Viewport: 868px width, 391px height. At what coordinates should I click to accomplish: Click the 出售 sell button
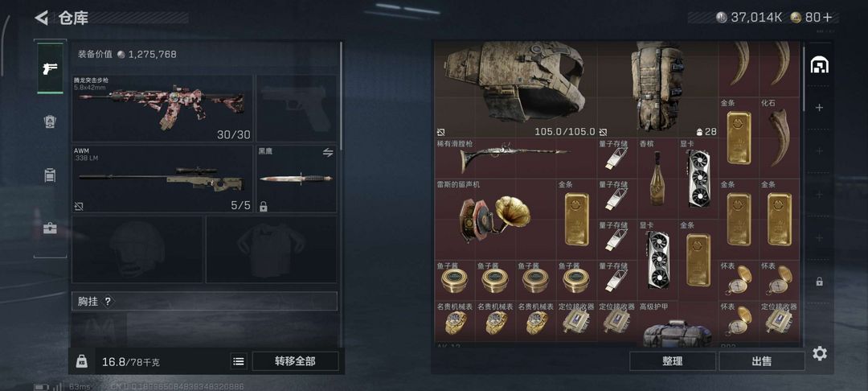point(762,361)
